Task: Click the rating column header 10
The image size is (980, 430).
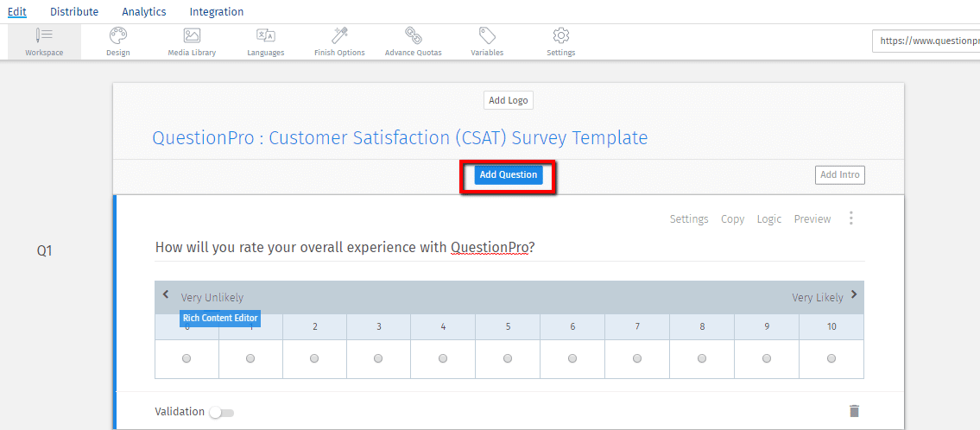Action: pyautogui.click(x=831, y=326)
